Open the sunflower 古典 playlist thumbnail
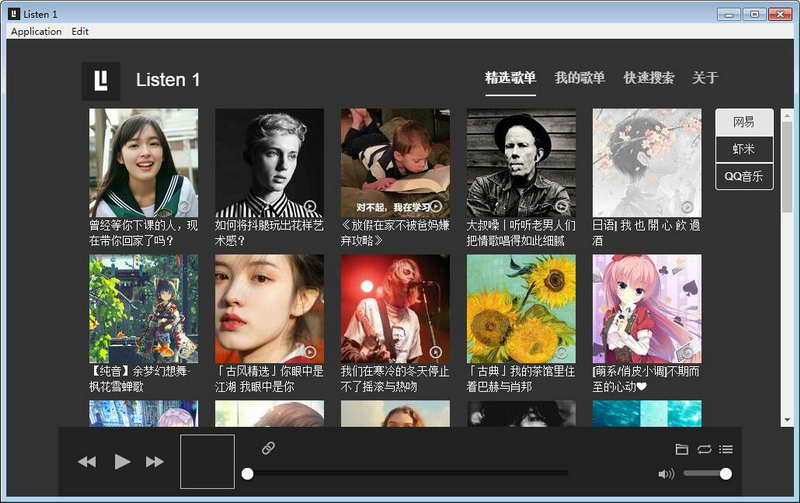The image size is (800, 503). click(521, 309)
